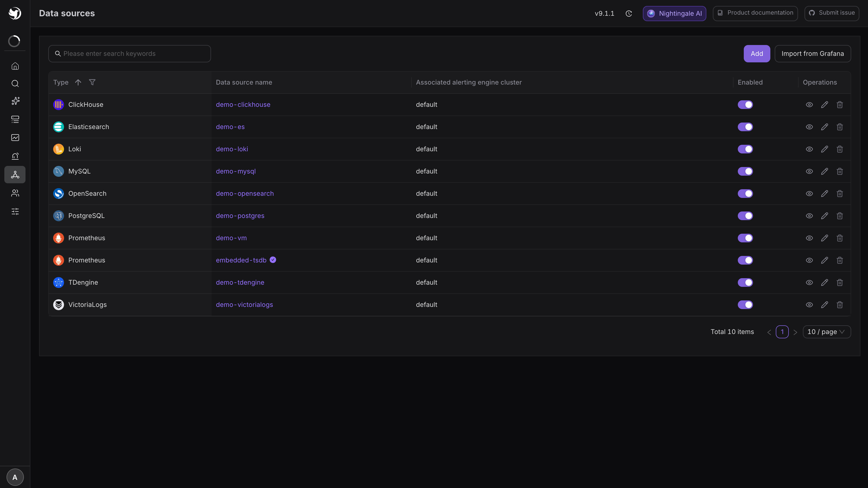The image size is (868, 488).
Task: Click the Add button
Action: (757, 54)
